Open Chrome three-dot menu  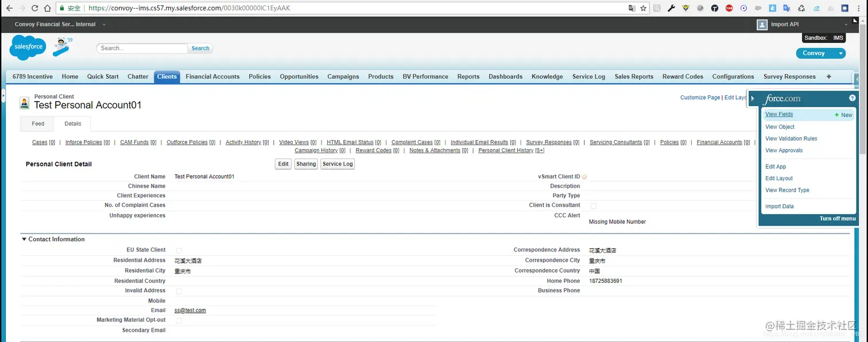coord(859,8)
